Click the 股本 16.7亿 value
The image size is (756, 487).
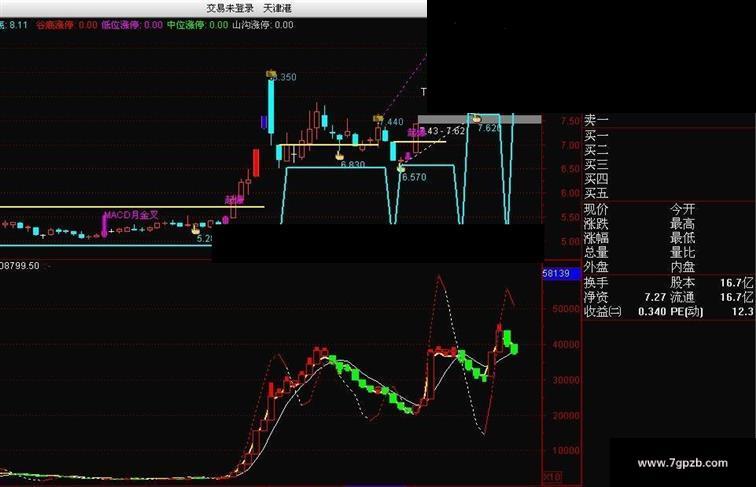coord(736,283)
